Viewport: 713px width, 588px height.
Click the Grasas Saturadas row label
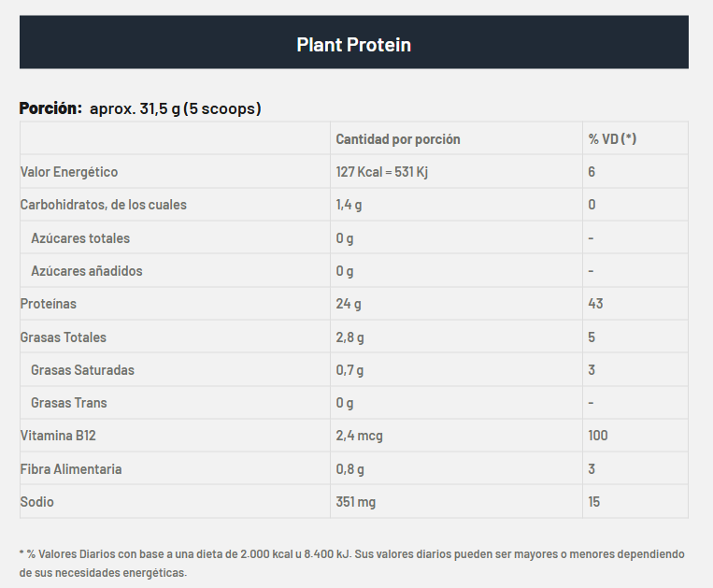[82, 370]
